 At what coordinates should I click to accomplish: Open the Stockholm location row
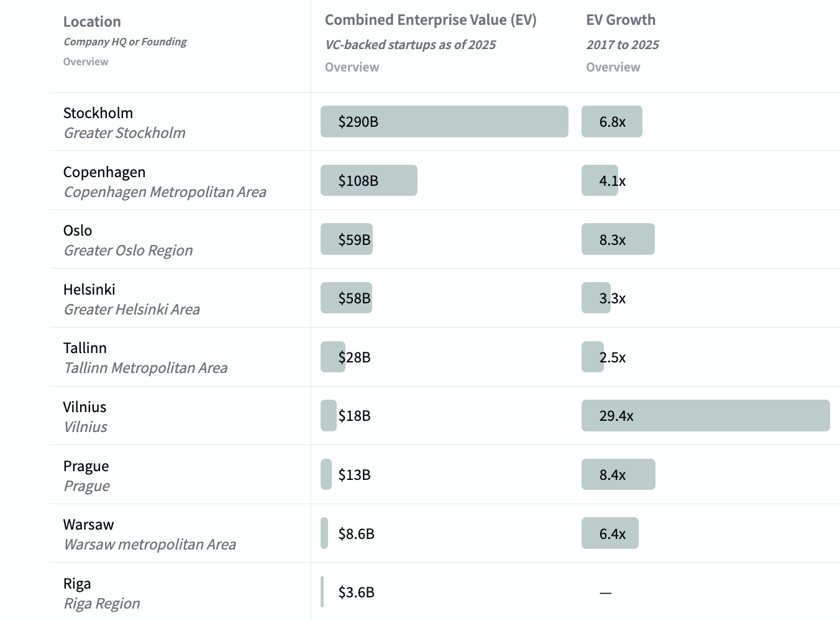(x=98, y=113)
